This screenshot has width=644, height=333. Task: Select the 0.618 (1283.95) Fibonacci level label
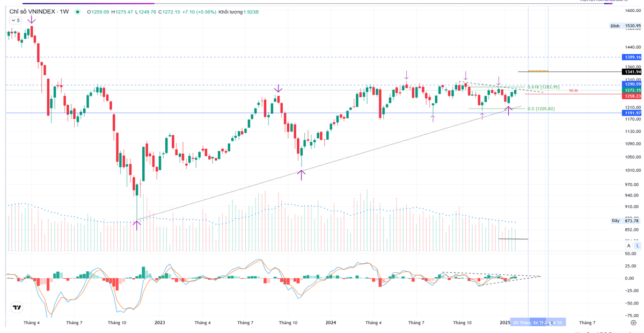click(x=543, y=87)
